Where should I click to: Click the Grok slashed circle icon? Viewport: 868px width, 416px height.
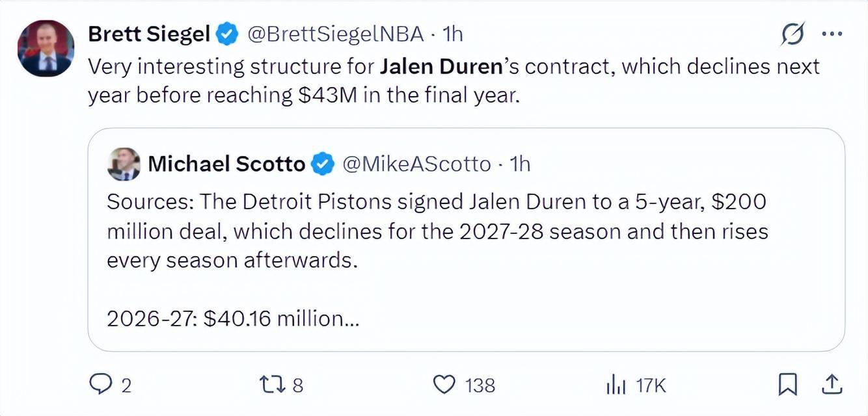tap(793, 34)
